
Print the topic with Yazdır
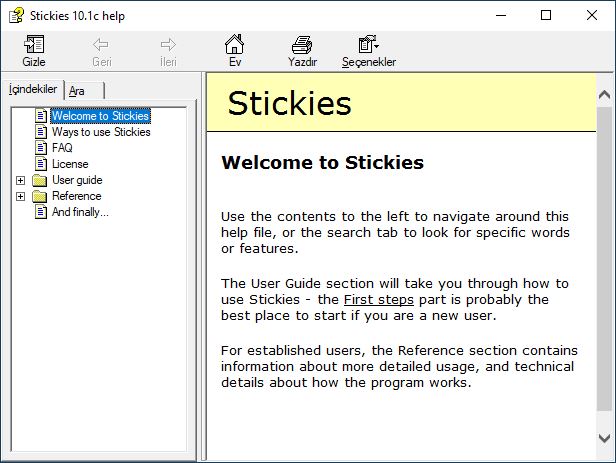tap(302, 51)
